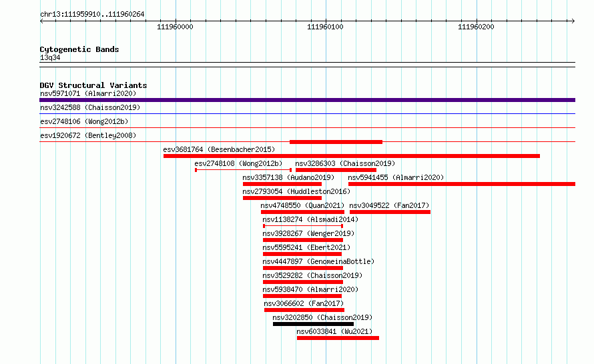Image resolution: width=594 pixels, height=364 pixels.
Task: Click the red bar under nsv4447897
Action: tap(303, 268)
